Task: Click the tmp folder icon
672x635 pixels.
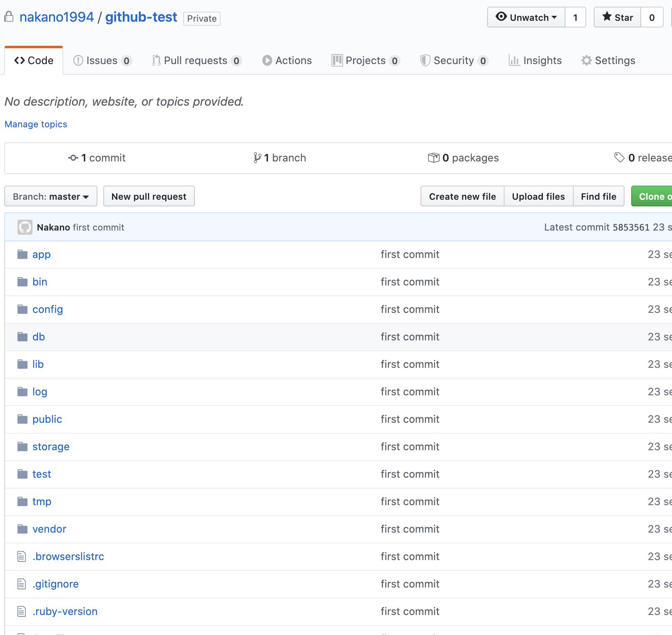Action: [22, 501]
